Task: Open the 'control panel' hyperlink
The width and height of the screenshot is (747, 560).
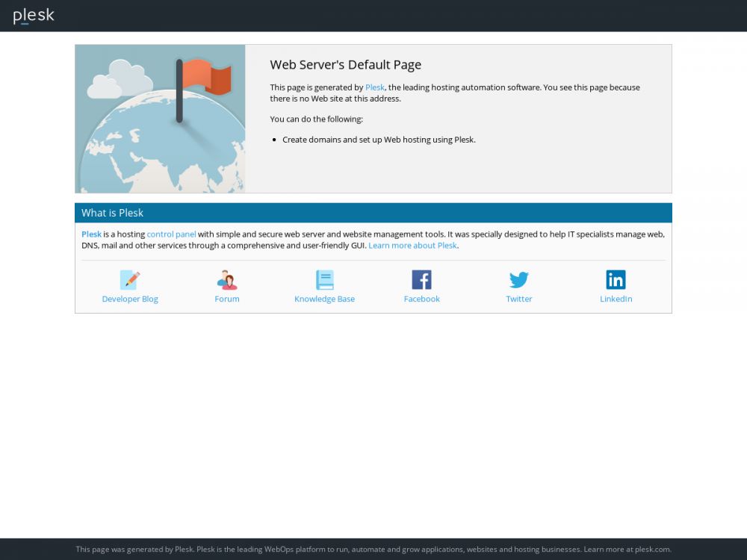Action: (x=171, y=234)
